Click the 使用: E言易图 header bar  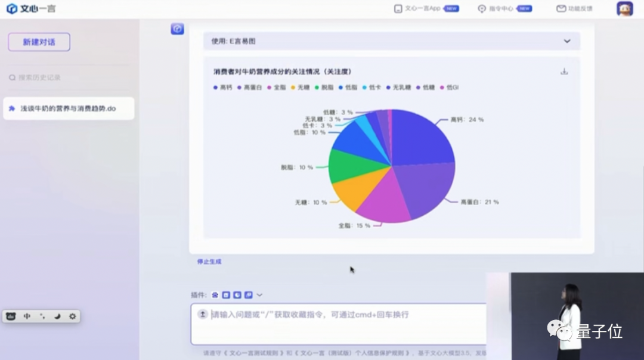392,41
